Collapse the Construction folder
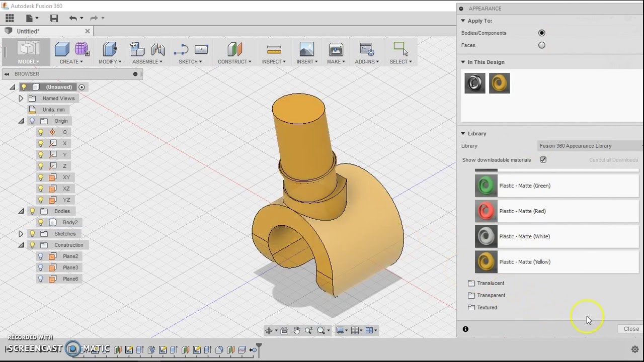The width and height of the screenshot is (644, 362). pos(21,245)
